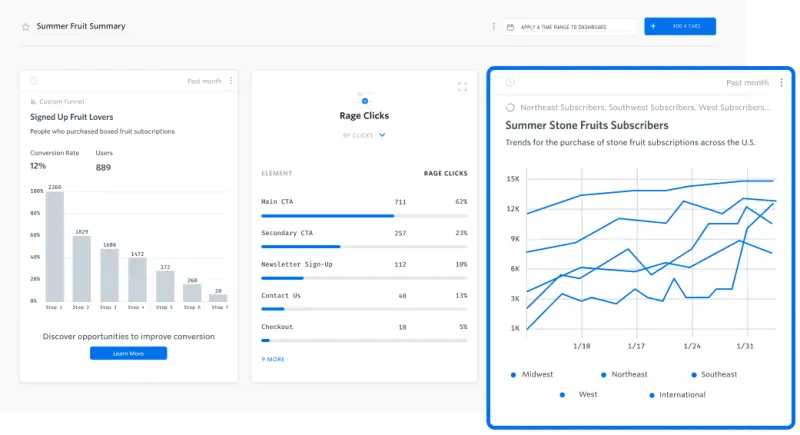The height and width of the screenshot is (435, 800).
Task: Click Apply a time range to dashboard field
Action: click(570, 27)
